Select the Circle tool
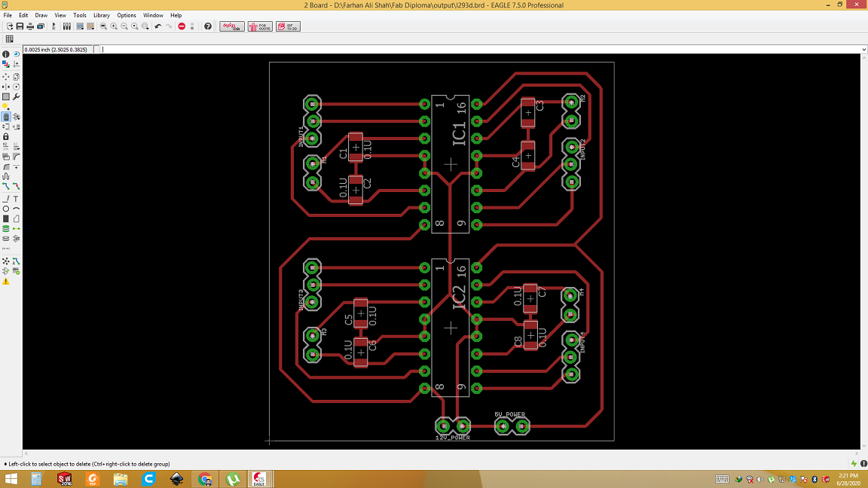Screen dimensions: 868x488 pyautogui.click(x=5, y=209)
